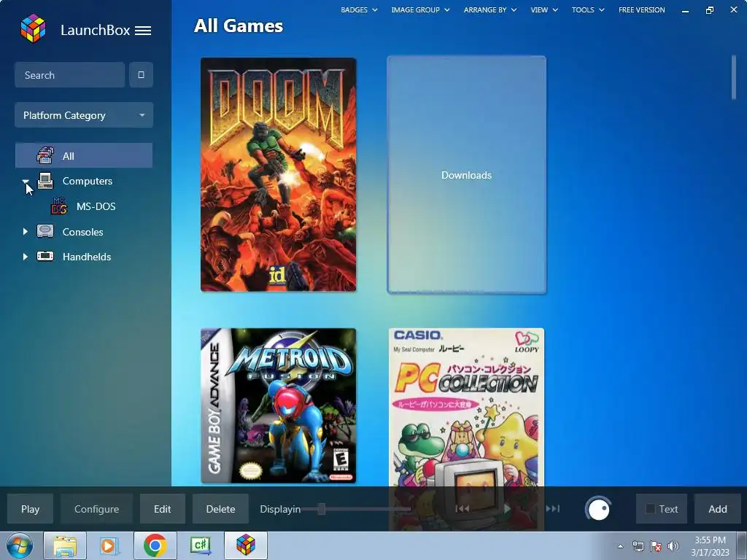
Task: Click the All Games heading
Action: coord(239,26)
